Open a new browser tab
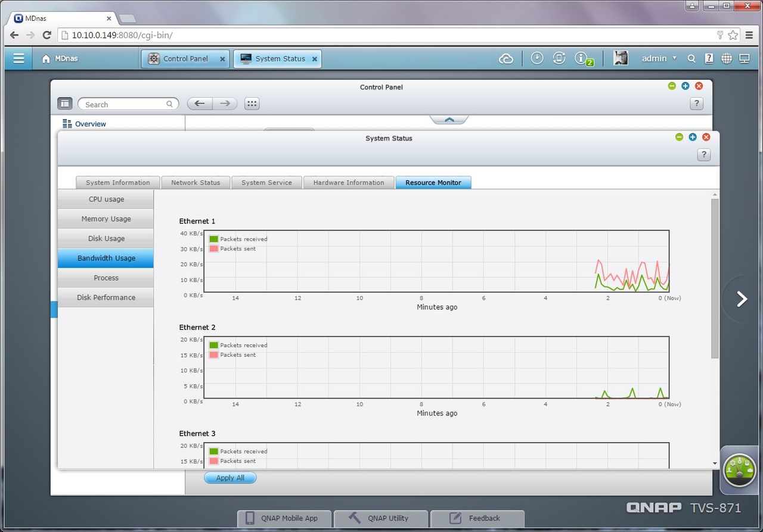This screenshot has width=763, height=532. [127, 18]
